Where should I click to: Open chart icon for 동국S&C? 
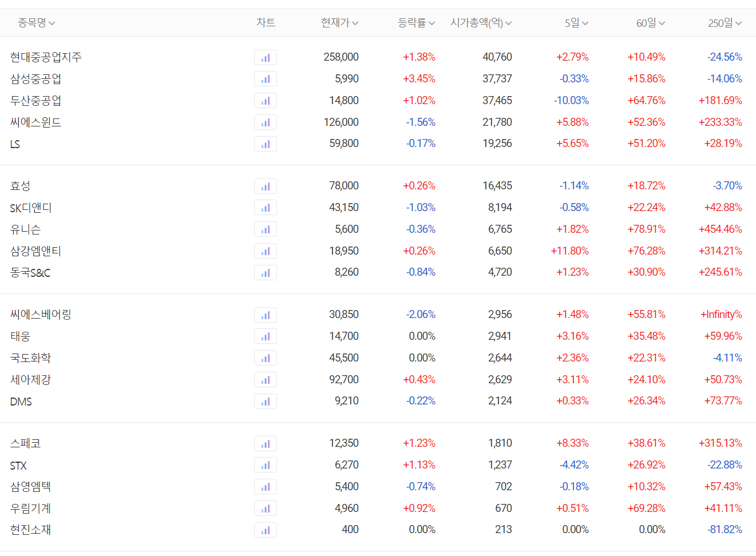pos(266,273)
